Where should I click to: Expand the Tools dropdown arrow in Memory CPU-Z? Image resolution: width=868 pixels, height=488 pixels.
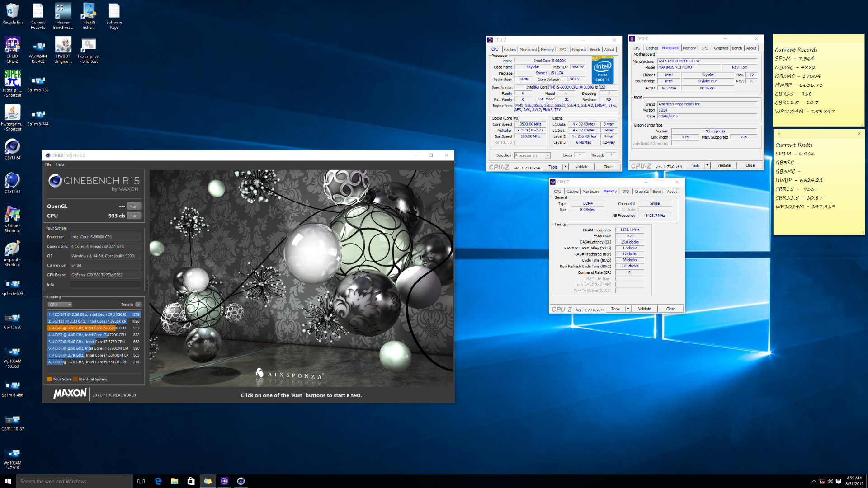coord(628,309)
